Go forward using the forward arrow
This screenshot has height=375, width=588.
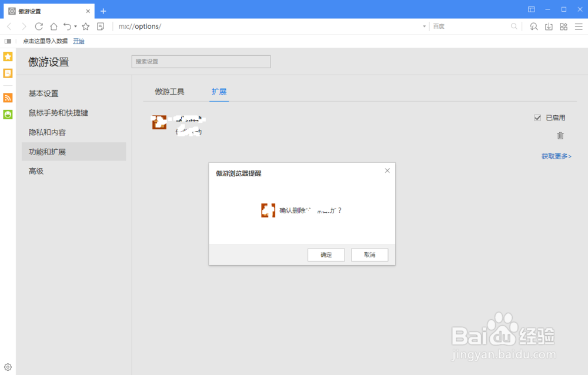(x=24, y=26)
